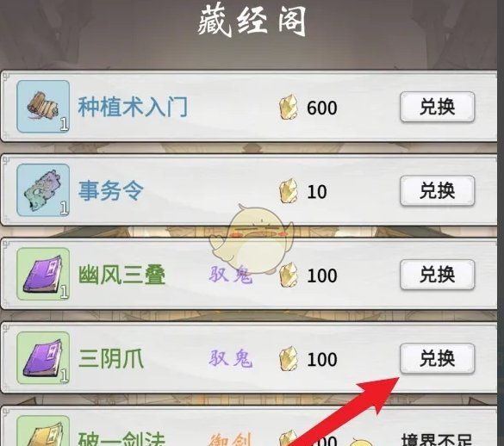504x446 pixels.
Task: Click the 幽风三叠 skill name
Action: click(x=121, y=275)
